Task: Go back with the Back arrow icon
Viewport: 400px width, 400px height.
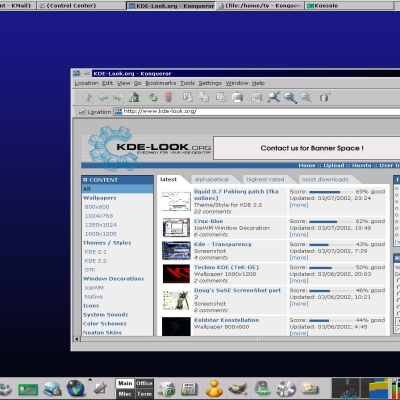Action: click(x=103, y=97)
